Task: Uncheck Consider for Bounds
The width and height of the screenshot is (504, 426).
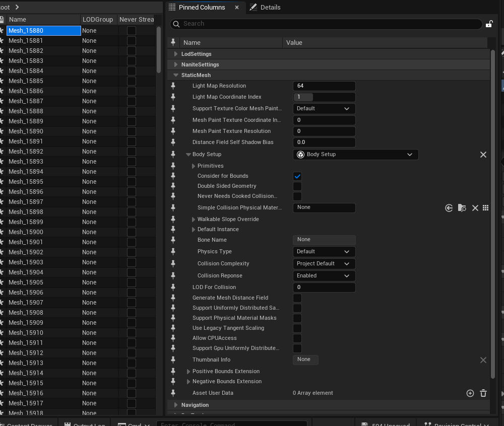Action: (x=297, y=176)
